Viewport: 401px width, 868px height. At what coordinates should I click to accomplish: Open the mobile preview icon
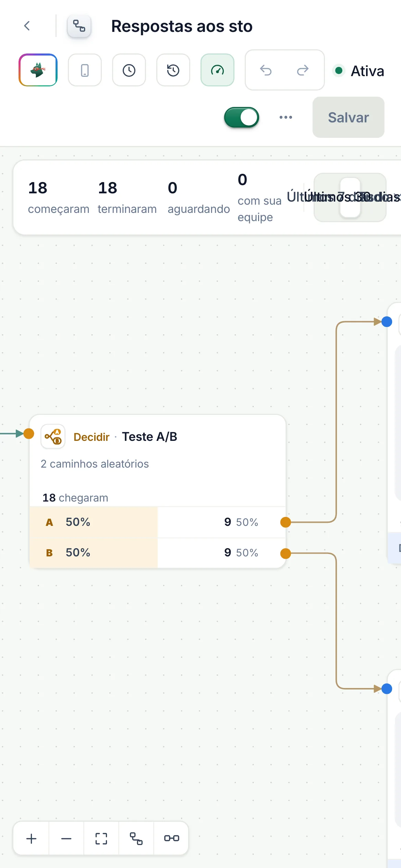click(x=85, y=70)
